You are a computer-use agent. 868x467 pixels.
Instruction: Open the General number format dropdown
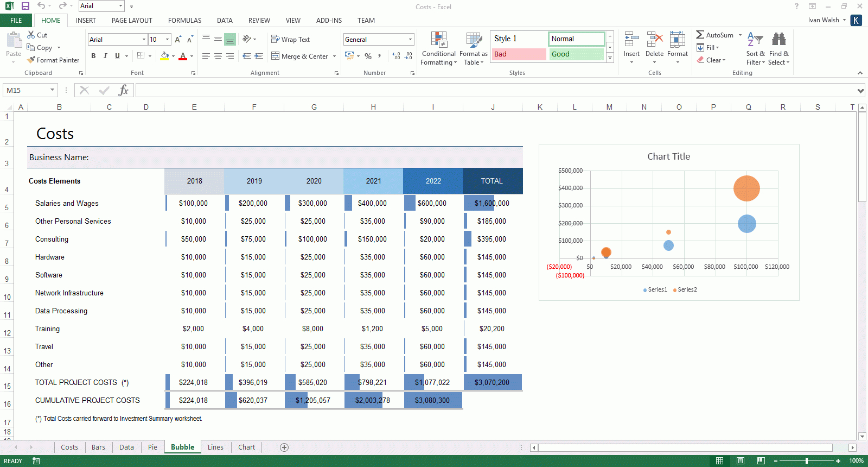coord(410,40)
